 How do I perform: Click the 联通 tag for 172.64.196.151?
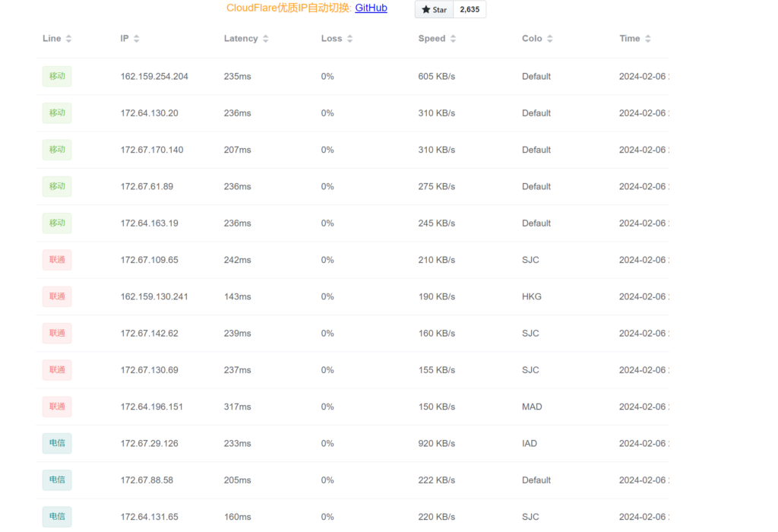[57, 407]
